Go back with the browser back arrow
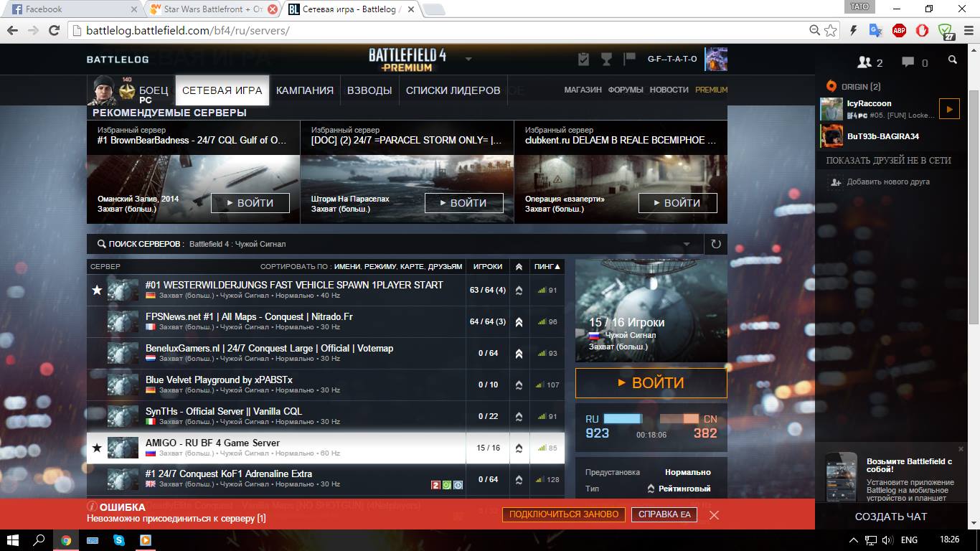This screenshot has width=980, height=551. 12,30
